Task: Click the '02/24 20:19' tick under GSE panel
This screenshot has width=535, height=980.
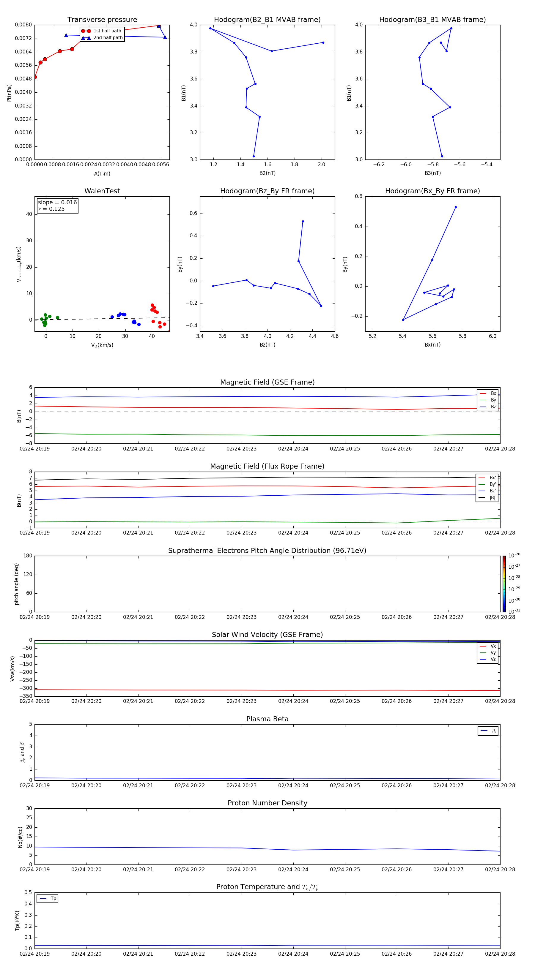Action: pyautogui.click(x=35, y=449)
